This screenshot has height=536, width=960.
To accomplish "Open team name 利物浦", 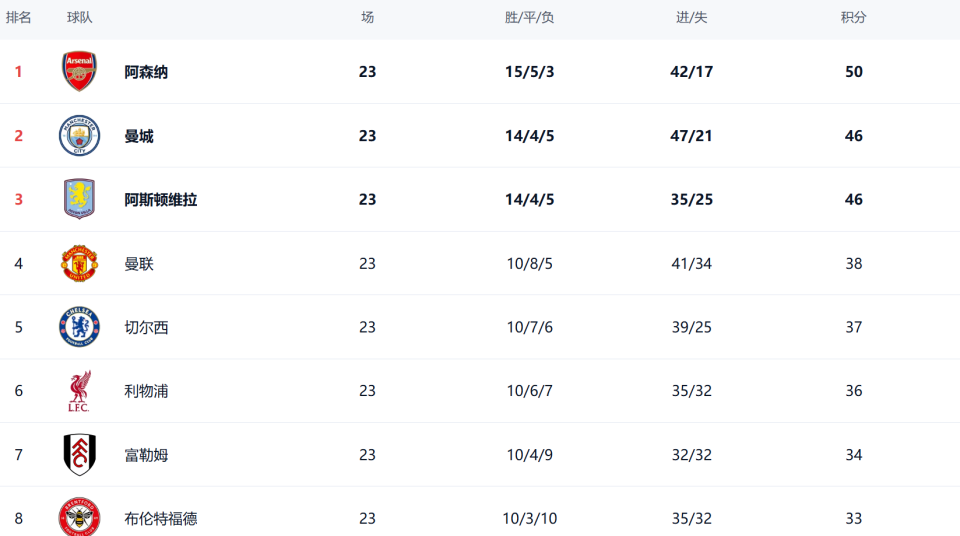I will (x=146, y=391).
